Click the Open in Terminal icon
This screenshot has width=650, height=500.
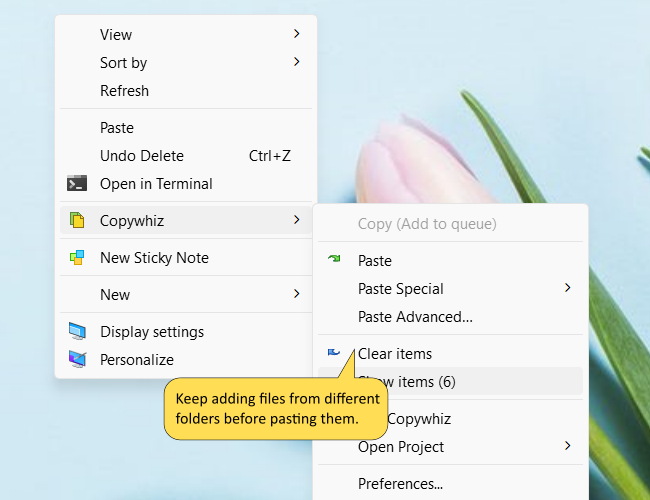[x=77, y=184]
